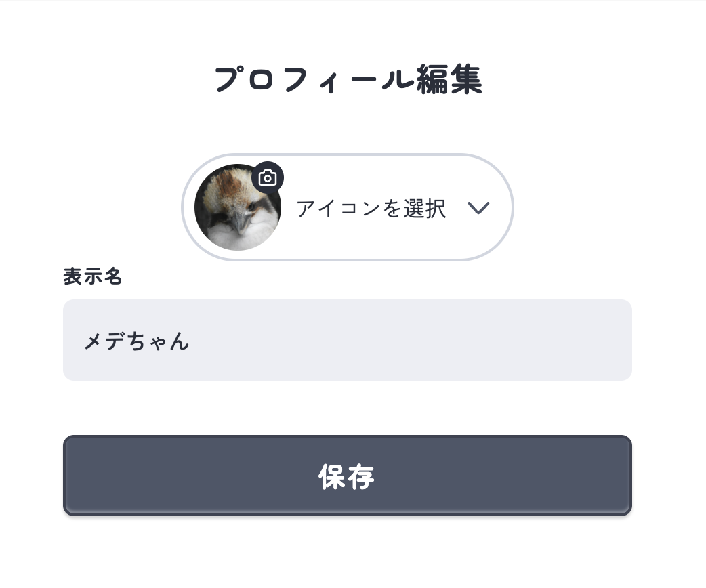706x588 pixels.
Task: Click the 表示名 display name field
Action: pyautogui.click(x=347, y=340)
